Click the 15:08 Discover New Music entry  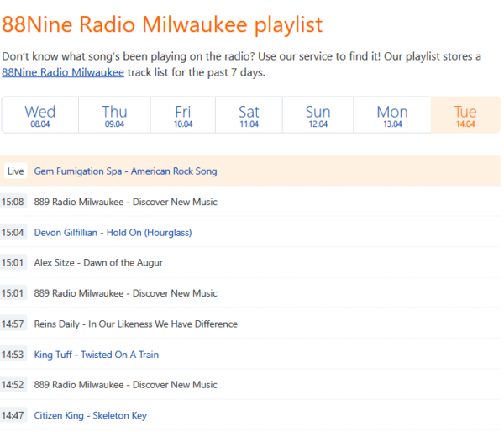pos(126,202)
